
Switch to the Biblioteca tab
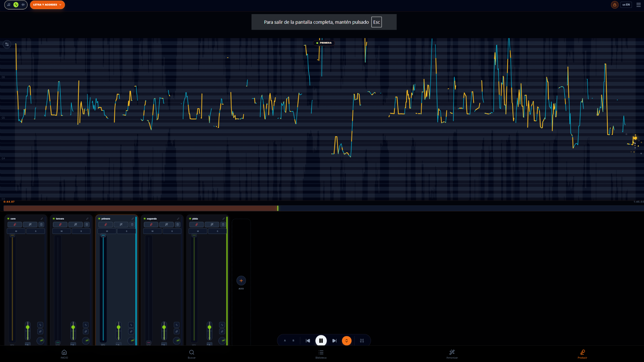point(321,354)
